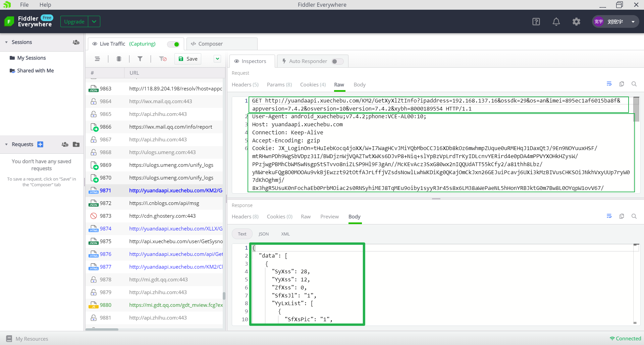
Task: Click the request pane vertical scrollbar
Action: coord(636,109)
